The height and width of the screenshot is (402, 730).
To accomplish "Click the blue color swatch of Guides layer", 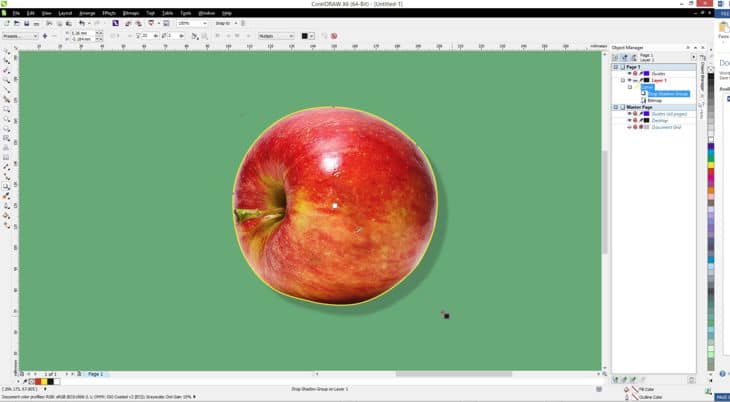I will click(647, 74).
